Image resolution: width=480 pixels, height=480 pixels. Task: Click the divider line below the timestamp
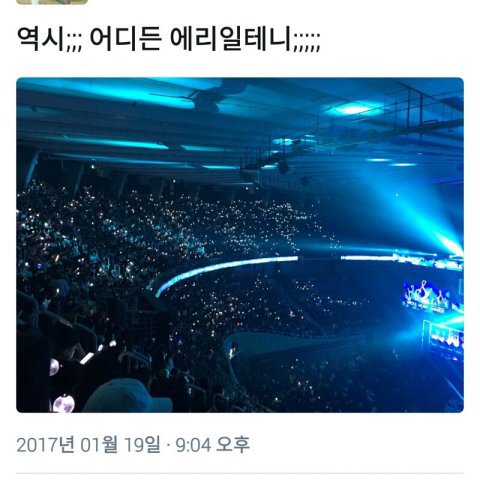click(240, 473)
